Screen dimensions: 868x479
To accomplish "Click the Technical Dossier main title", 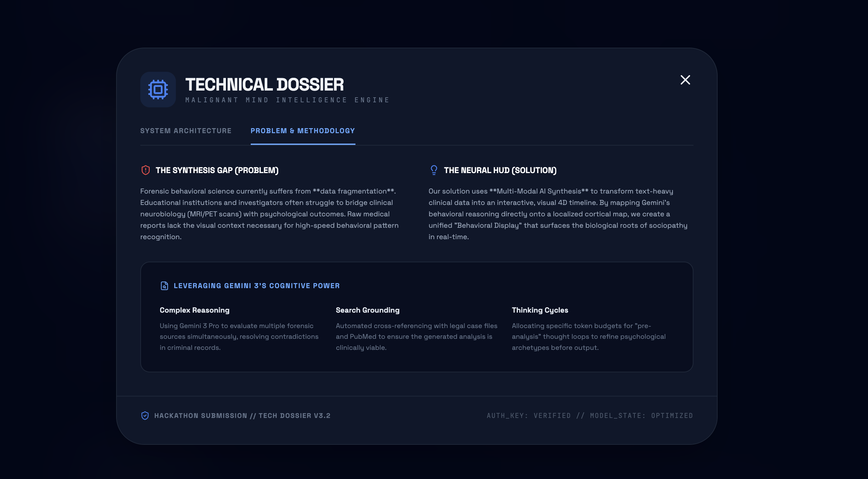I will pyautogui.click(x=264, y=84).
